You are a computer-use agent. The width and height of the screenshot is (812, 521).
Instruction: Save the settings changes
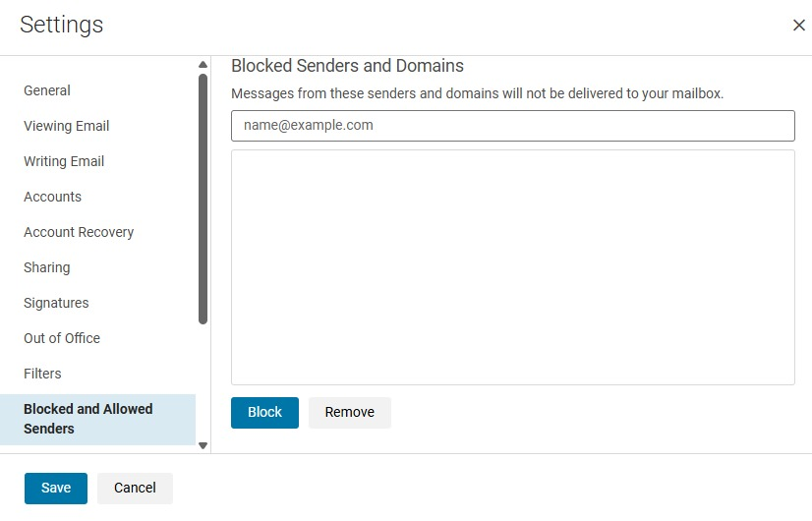[56, 489]
